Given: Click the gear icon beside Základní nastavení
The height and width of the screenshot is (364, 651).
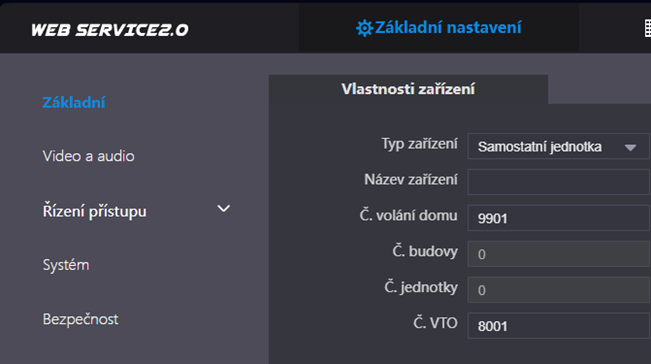Looking at the screenshot, I should point(364,28).
